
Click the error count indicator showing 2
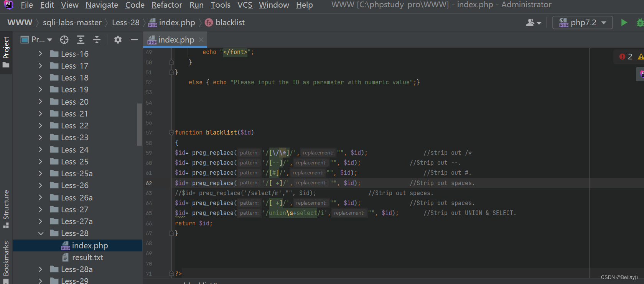626,57
